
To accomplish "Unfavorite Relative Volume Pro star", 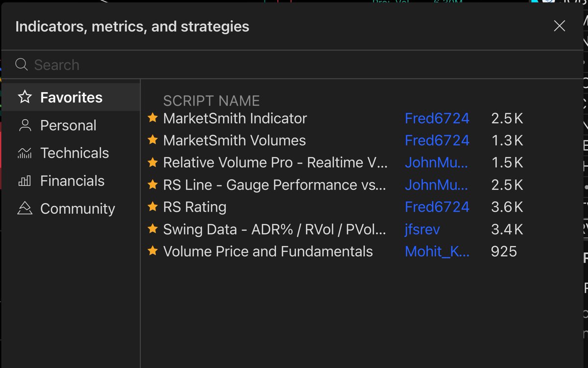I will 153,162.
